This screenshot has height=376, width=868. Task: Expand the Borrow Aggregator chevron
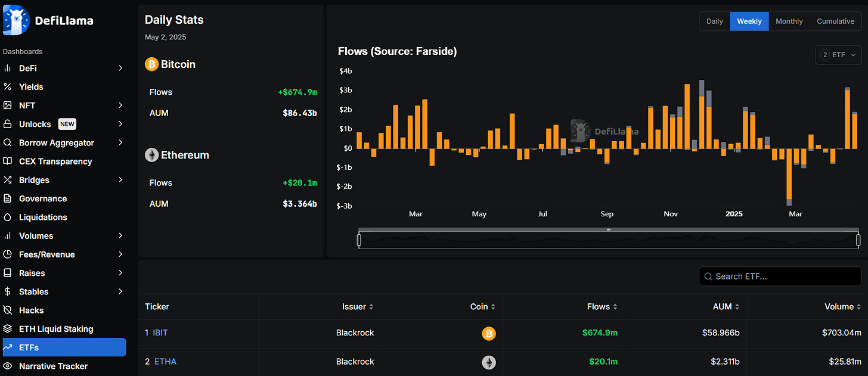click(x=120, y=143)
